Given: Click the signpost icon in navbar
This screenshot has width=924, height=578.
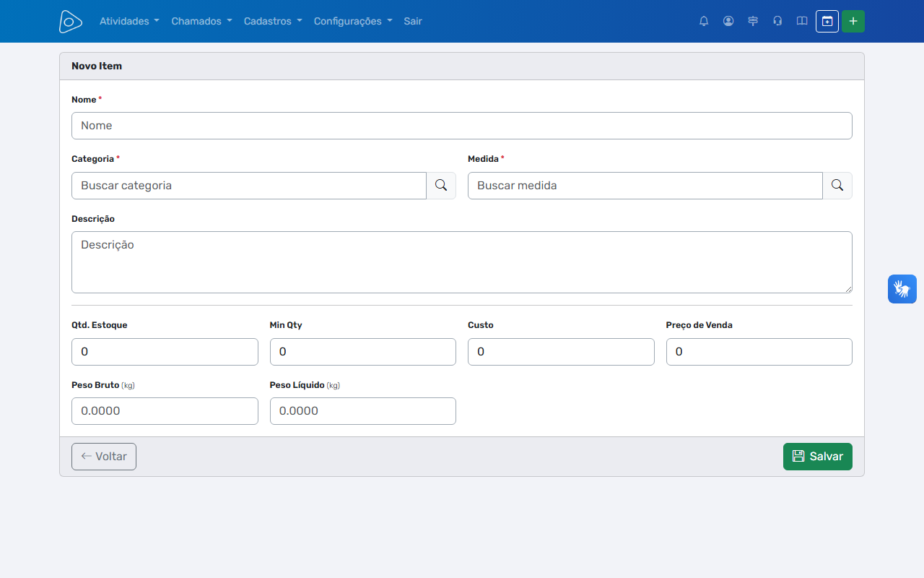Looking at the screenshot, I should pos(753,21).
